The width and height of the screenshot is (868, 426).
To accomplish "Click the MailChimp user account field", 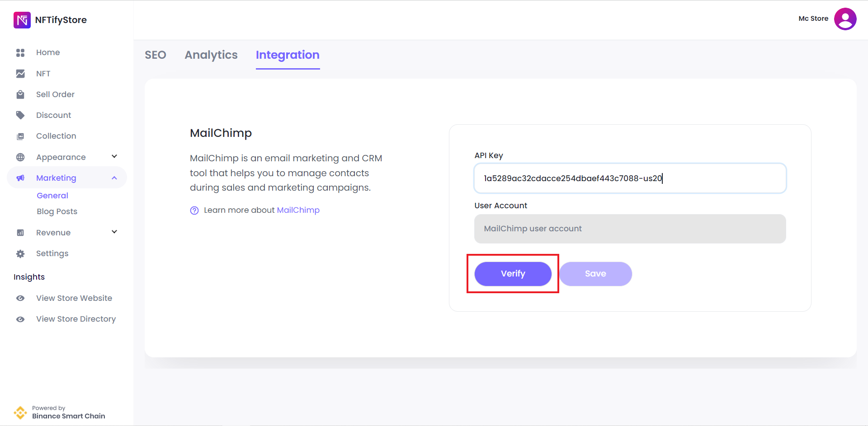I will click(x=630, y=229).
